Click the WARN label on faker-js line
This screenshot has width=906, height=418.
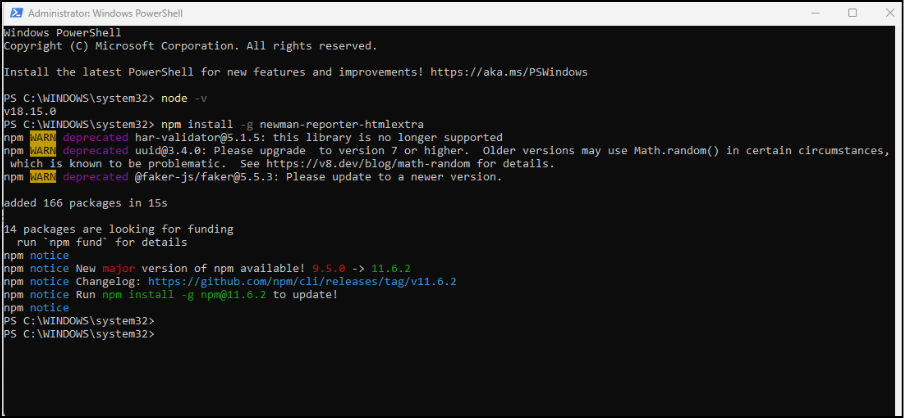coord(44,177)
